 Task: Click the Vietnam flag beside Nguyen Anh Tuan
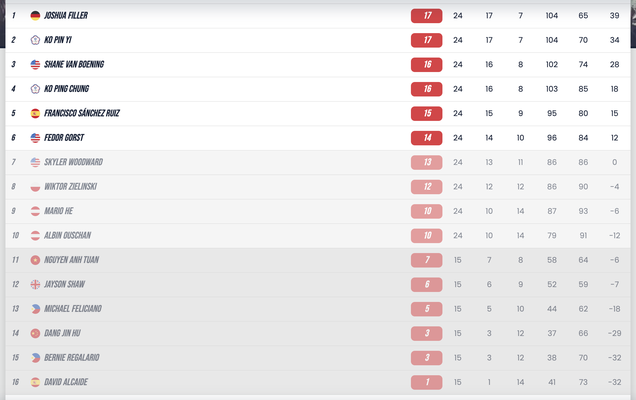pyautogui.click(x=36, y=260)
